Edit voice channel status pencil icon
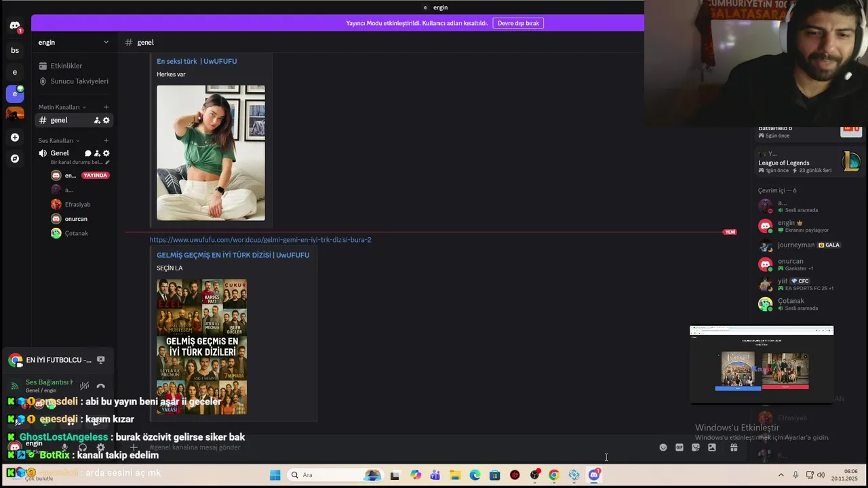Viewport: 868px width, 488px height. [107, 163]
